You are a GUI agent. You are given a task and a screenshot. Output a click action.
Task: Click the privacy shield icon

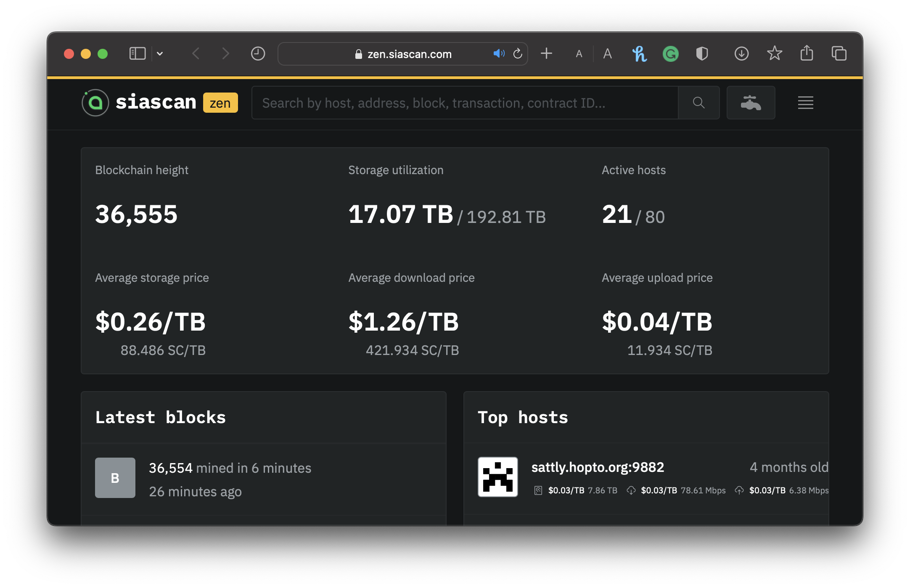[x=702, y=53]
